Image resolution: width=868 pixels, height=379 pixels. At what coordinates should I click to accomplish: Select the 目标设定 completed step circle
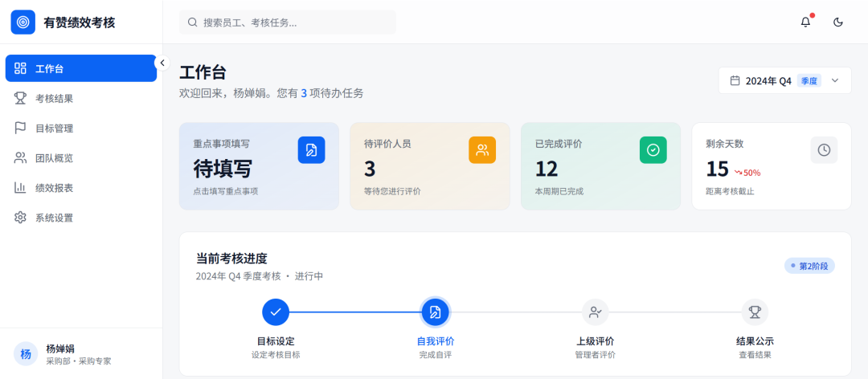click(276, 312)
